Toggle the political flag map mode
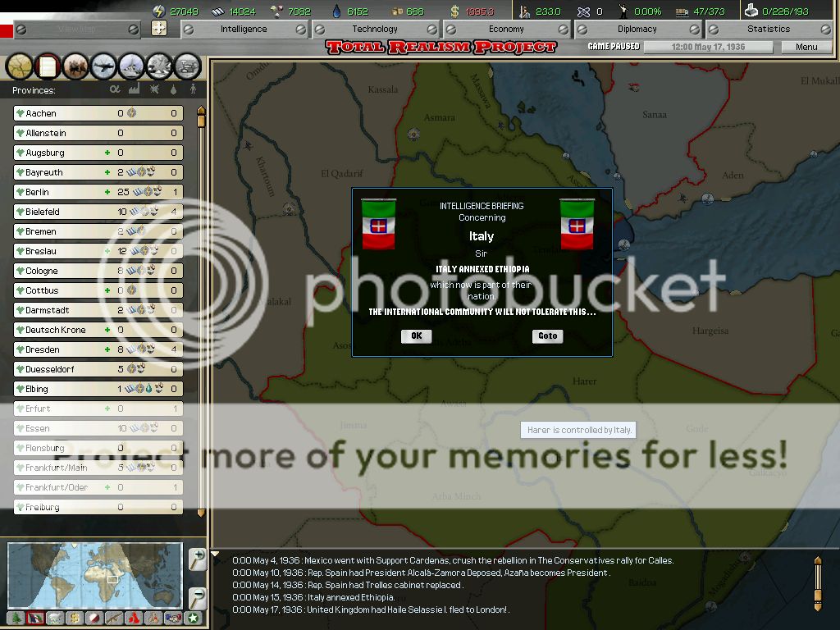Viewport: 840px width, 630px height. coord(35,618)
